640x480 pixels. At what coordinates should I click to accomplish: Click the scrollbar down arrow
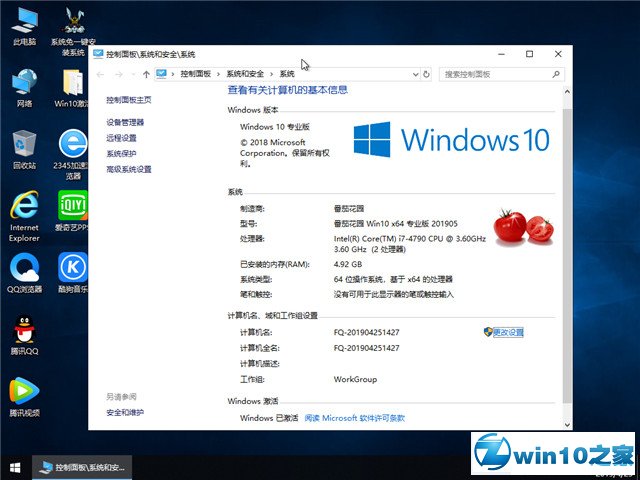567,424
